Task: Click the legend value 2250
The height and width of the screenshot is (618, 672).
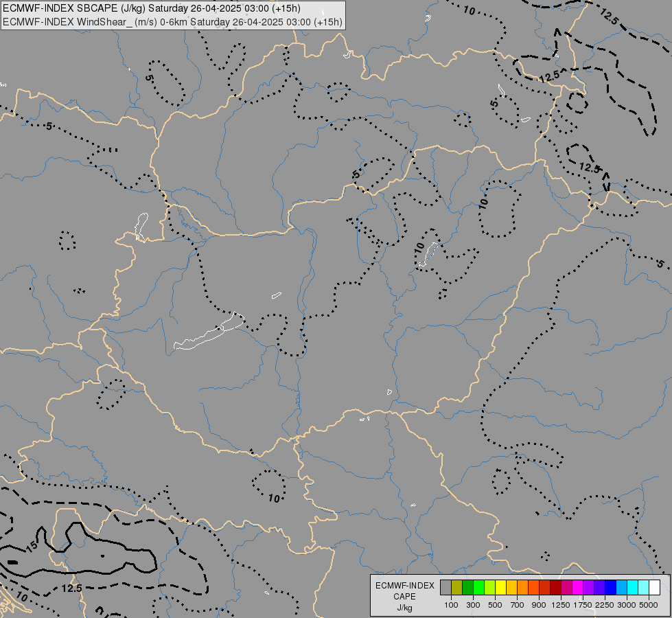Action: click(x=605, y=605)
